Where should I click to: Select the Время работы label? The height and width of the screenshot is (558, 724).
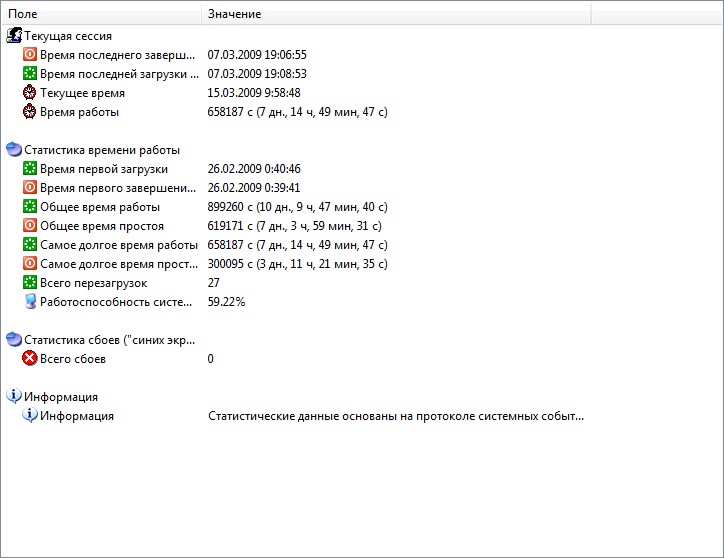[x=79, y=112]
